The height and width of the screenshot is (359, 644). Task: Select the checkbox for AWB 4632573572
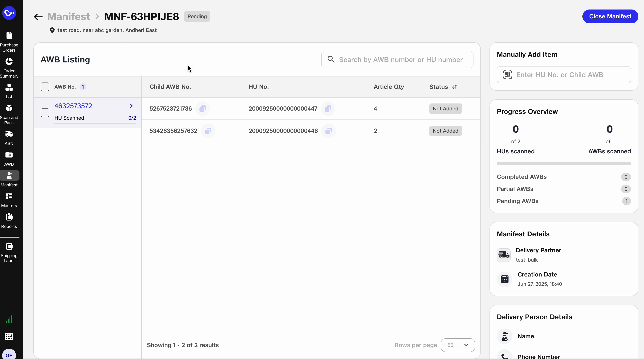point(45,112)
